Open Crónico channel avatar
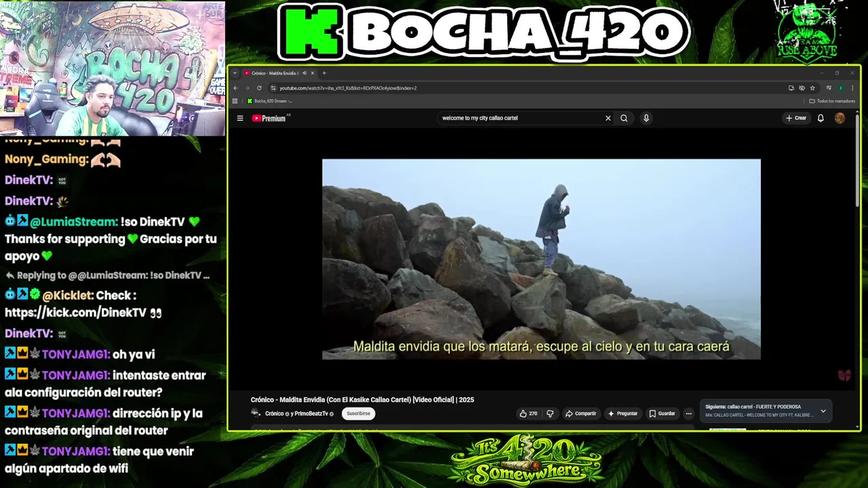This screenshot has height=488, width=868. (x=256, y=413)
